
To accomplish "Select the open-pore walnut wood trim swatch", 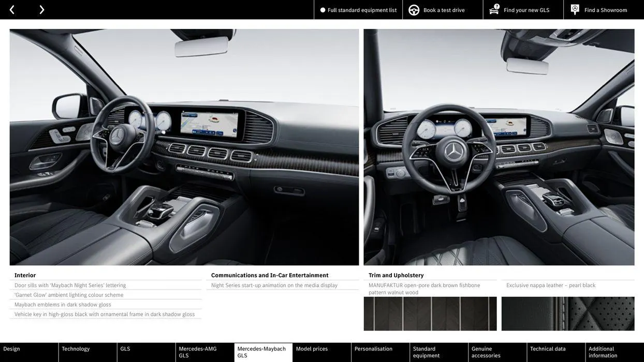I will coord(430,314).
